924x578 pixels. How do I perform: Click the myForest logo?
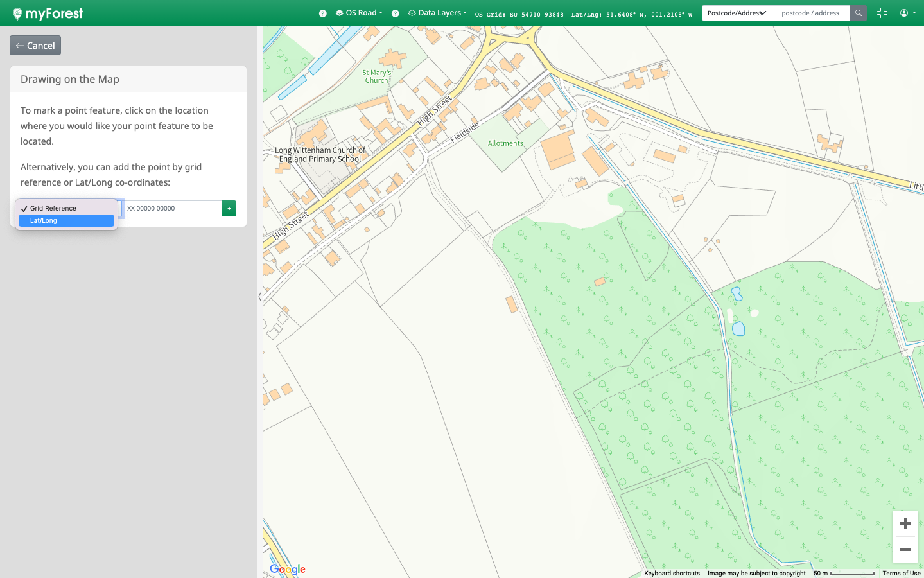click(x=48, y=13)
